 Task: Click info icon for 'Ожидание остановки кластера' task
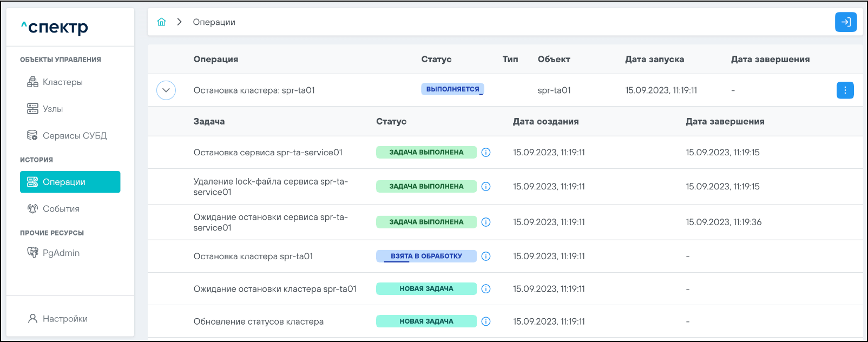pos(486,289)
